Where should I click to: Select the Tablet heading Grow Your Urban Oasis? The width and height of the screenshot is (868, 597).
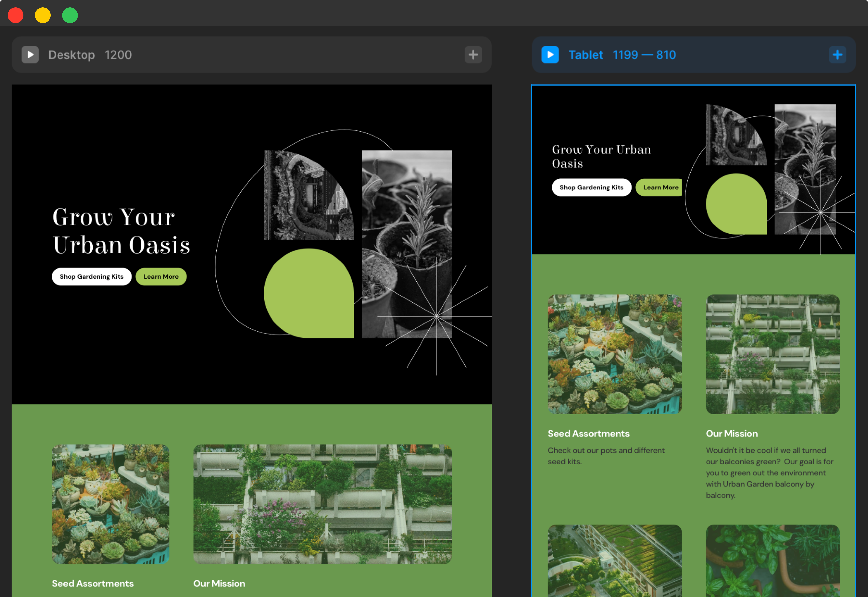602,156
